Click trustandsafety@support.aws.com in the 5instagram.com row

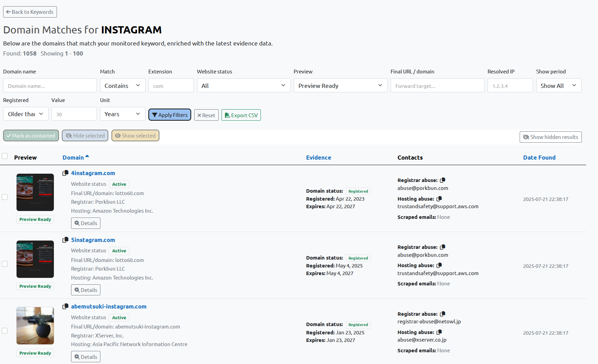point(438,273)
